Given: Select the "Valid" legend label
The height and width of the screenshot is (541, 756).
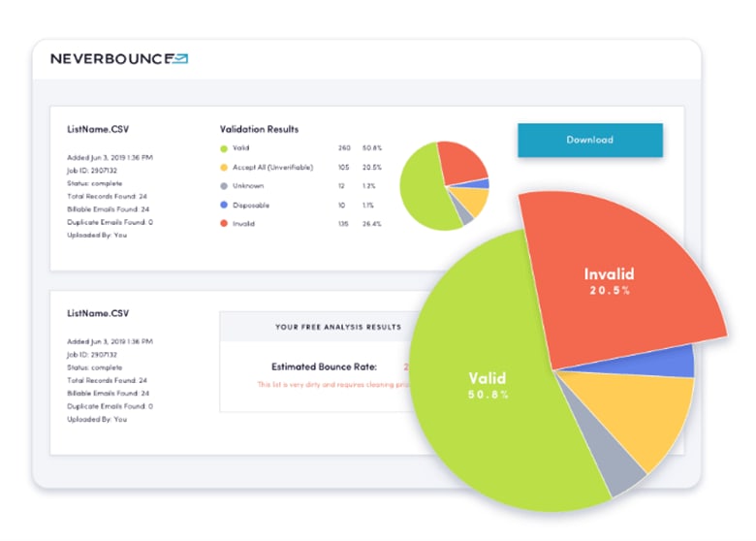Looking at the screenshot, I should [241, 148].
